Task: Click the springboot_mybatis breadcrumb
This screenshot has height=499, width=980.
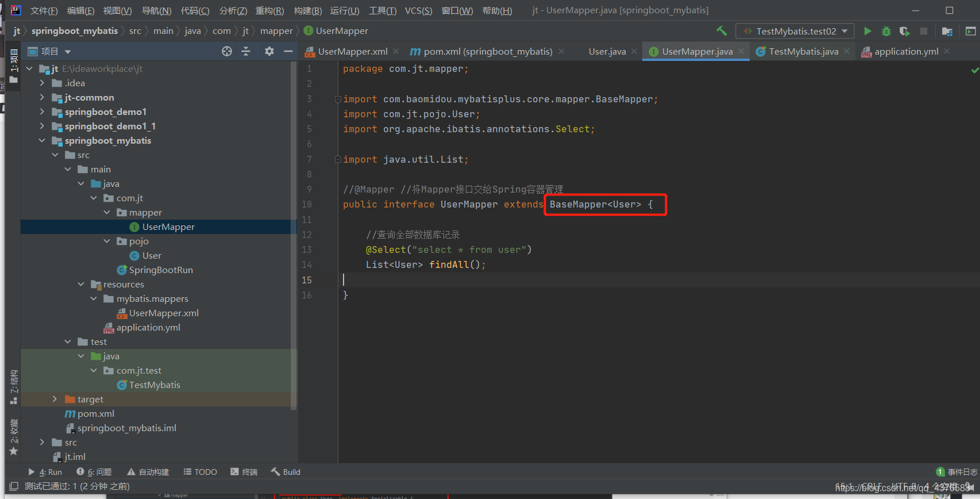Action: [x=75, y=31]
